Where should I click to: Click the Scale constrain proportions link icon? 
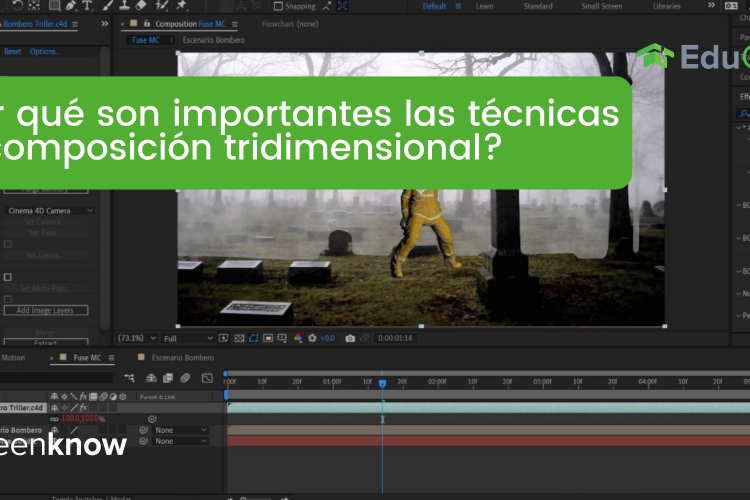coord(54,419)
